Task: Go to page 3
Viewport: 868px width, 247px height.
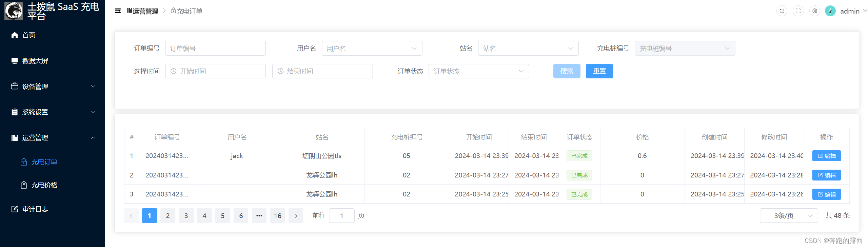Action: point(186,216)
